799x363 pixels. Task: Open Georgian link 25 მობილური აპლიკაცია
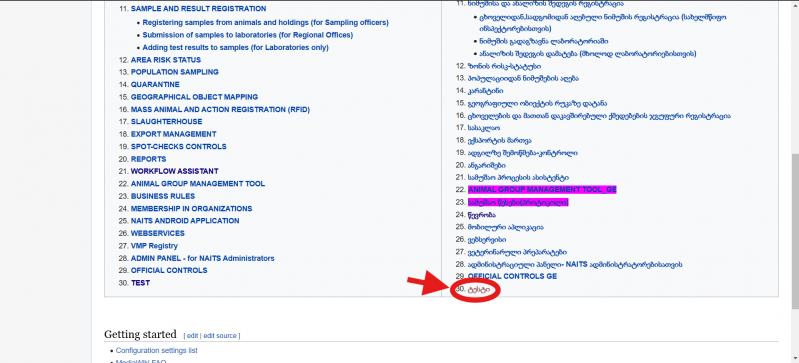click(x=505, y=227)
